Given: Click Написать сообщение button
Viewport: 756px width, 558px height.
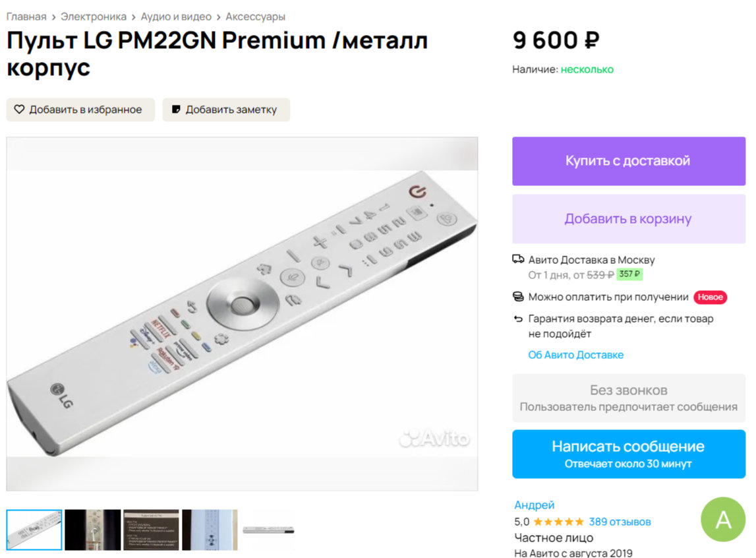Looking at the screenshot, I should [628, 454].
